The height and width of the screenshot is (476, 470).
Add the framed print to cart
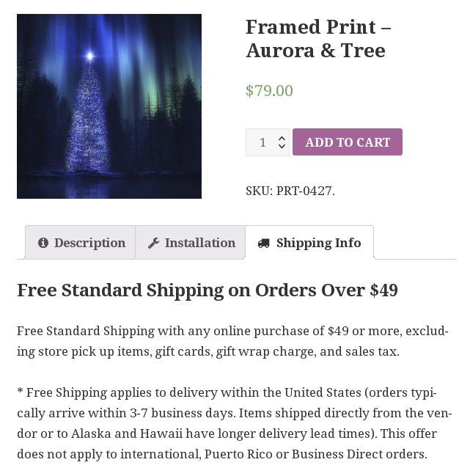(348, 142)
